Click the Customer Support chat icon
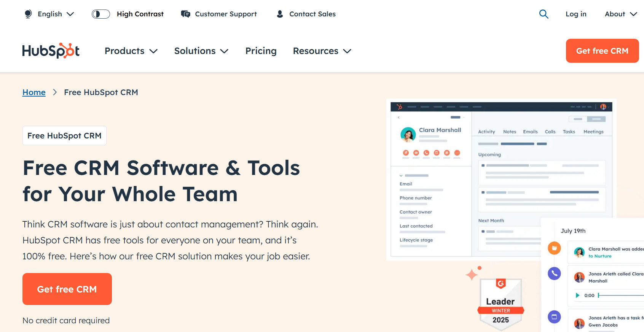 pyautogui.click(x=186, y=14)
